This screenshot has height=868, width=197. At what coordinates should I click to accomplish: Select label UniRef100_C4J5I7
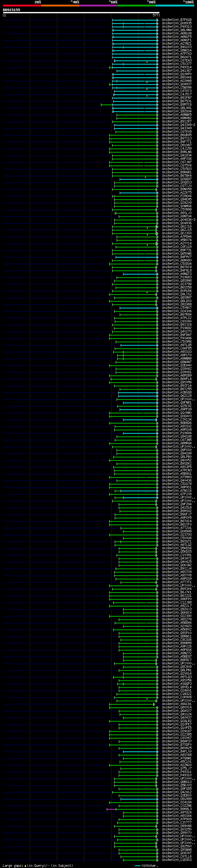pos(177,94)
